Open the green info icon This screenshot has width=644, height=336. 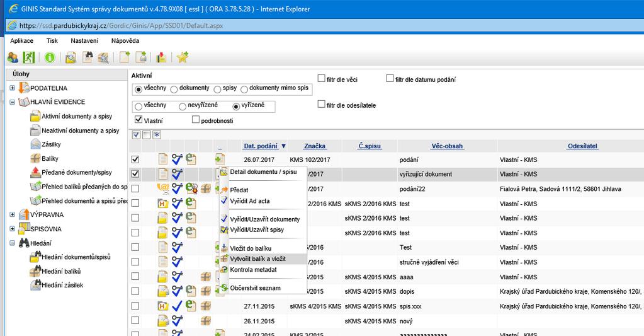click(x=50, y=57)
